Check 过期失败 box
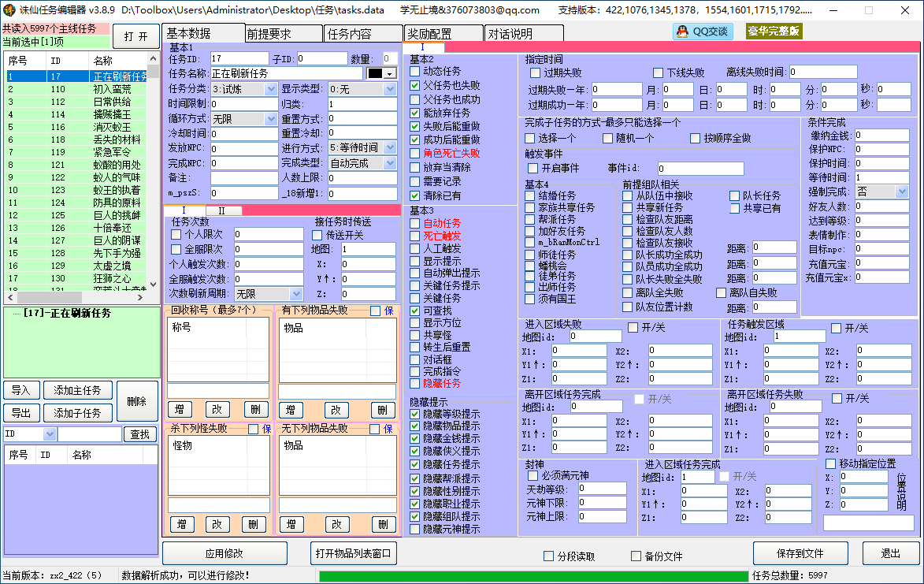 (x=535, y=73)
